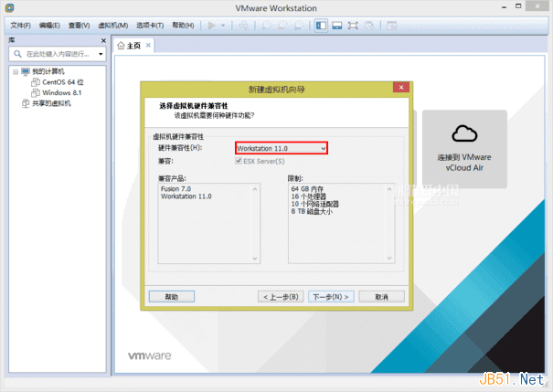Open the 文件(F) menu
Screen dimensions: 553x392
point(20,26)
